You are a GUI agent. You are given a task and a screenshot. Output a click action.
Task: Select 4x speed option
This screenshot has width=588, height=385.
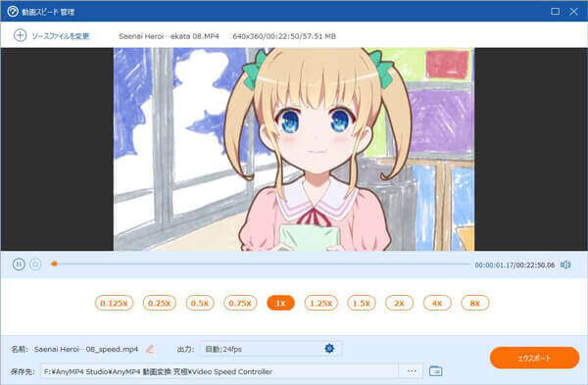[x=437, y=303]
